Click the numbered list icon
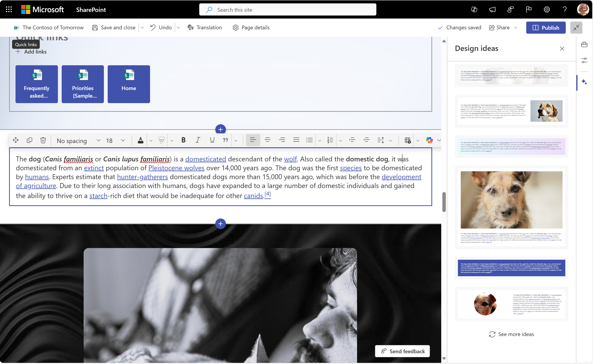This screenshot has height=364, width=593. [x=330, y=140]
